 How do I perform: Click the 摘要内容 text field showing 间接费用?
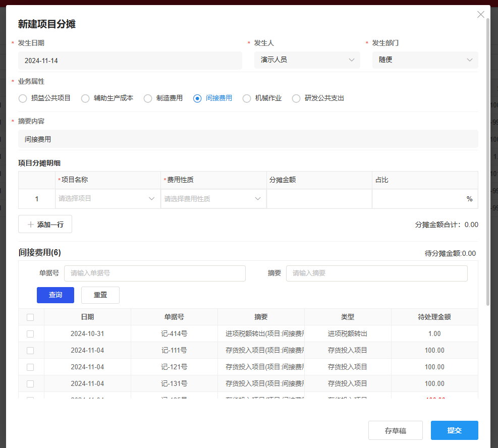click(249, 138)
